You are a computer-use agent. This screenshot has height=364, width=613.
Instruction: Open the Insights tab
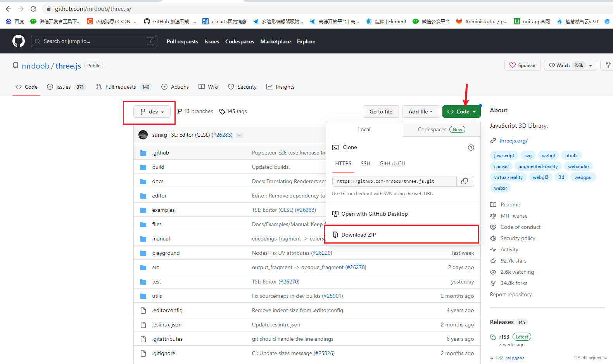tap(280, 87)
